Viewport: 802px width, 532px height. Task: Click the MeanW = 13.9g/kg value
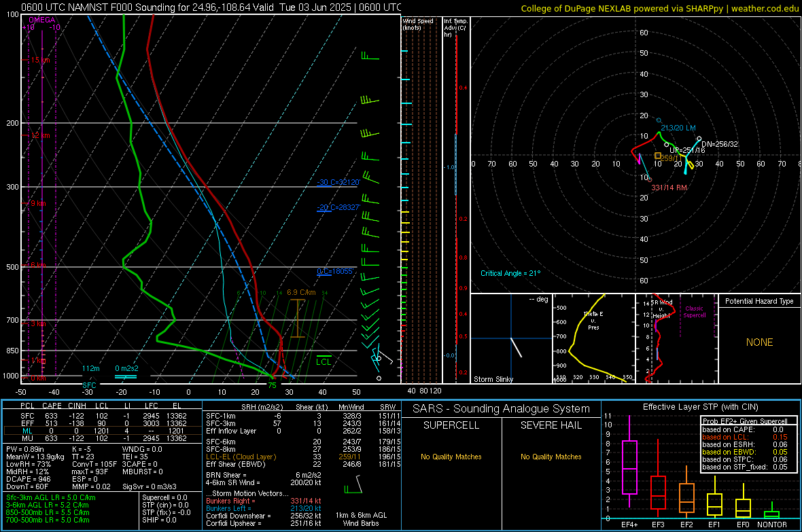(35, 457)
